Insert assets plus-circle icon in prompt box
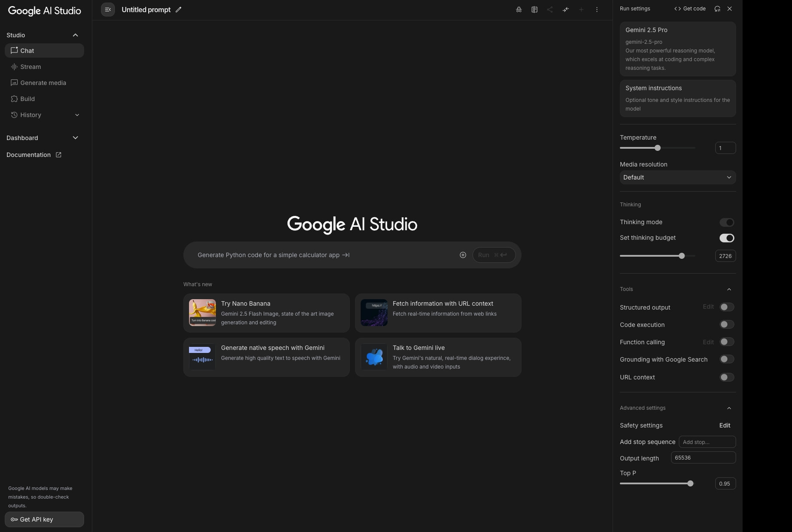This screenshot has width=792, height=532. [463, 255]
